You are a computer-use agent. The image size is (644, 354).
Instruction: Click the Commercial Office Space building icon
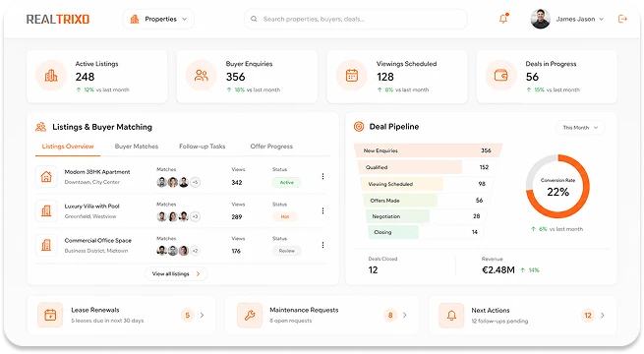46,245
